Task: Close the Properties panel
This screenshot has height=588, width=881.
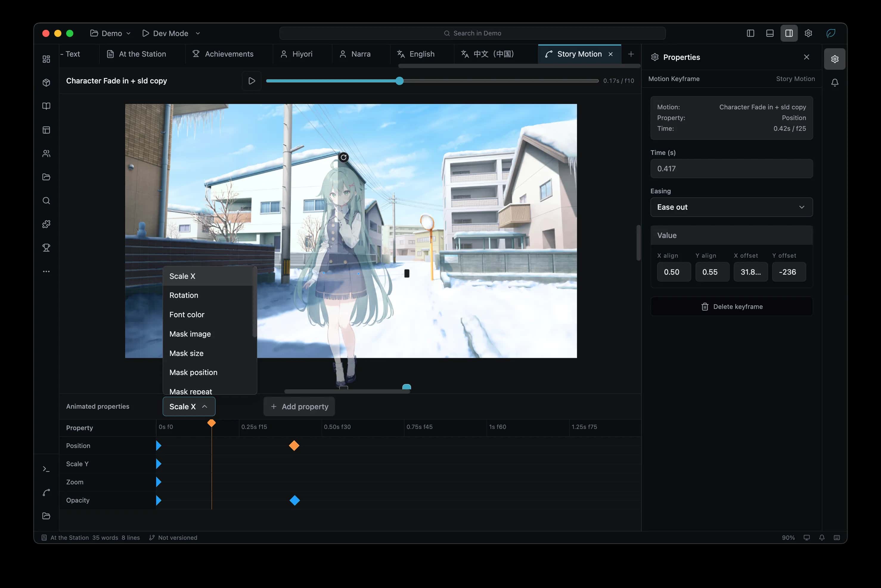Action: tap(806, 57)
